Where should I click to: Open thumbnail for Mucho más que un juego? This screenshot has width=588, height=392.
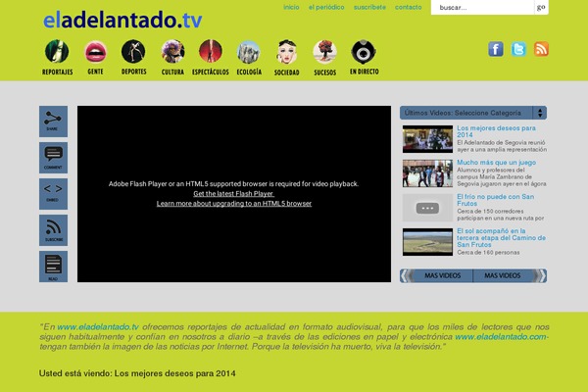427,173
